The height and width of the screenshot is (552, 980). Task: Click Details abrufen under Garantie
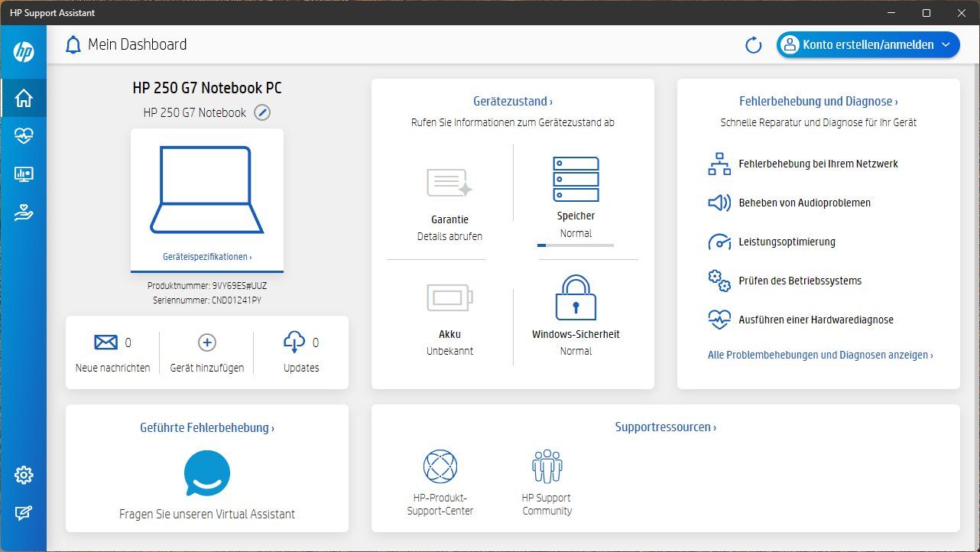pos(449,236)
